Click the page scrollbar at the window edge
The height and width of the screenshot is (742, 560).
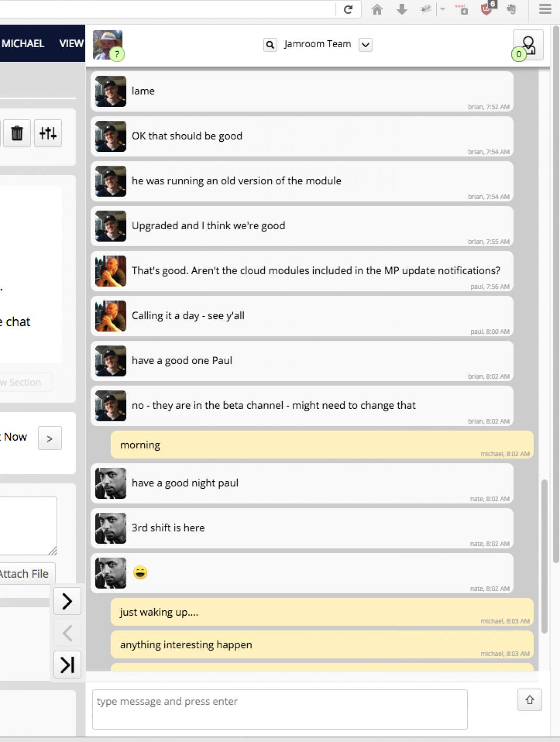click(x=556, y=294)
